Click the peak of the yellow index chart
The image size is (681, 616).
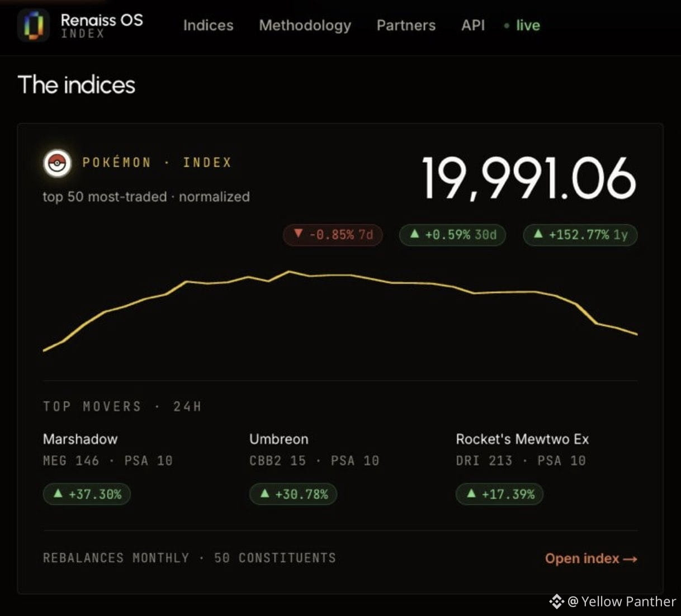[289, 272]
